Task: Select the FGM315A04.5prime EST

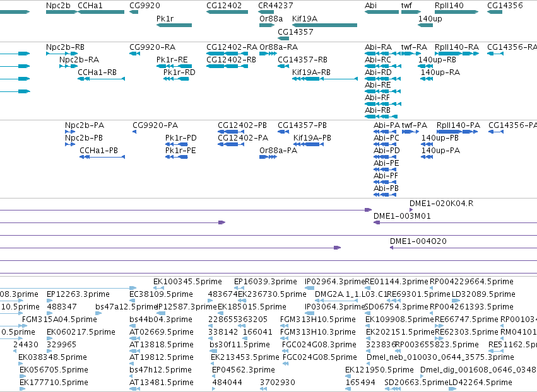Action: click(25, 326)
